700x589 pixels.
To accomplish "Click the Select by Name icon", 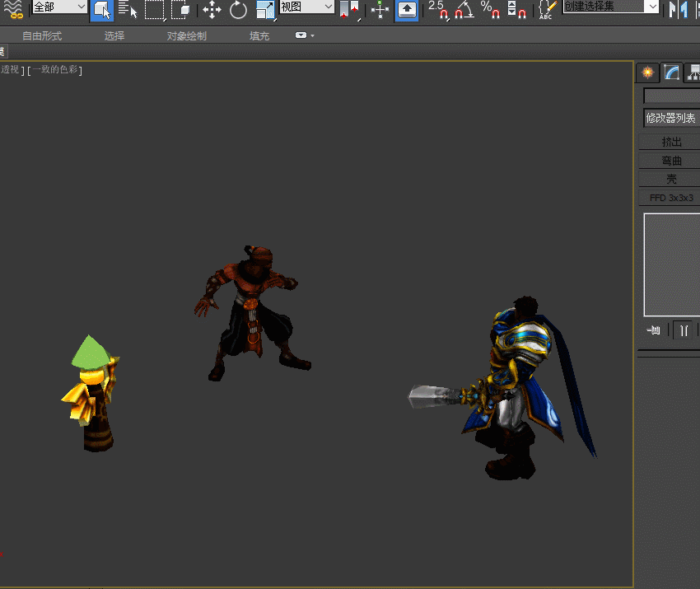I will pos(128,10).
